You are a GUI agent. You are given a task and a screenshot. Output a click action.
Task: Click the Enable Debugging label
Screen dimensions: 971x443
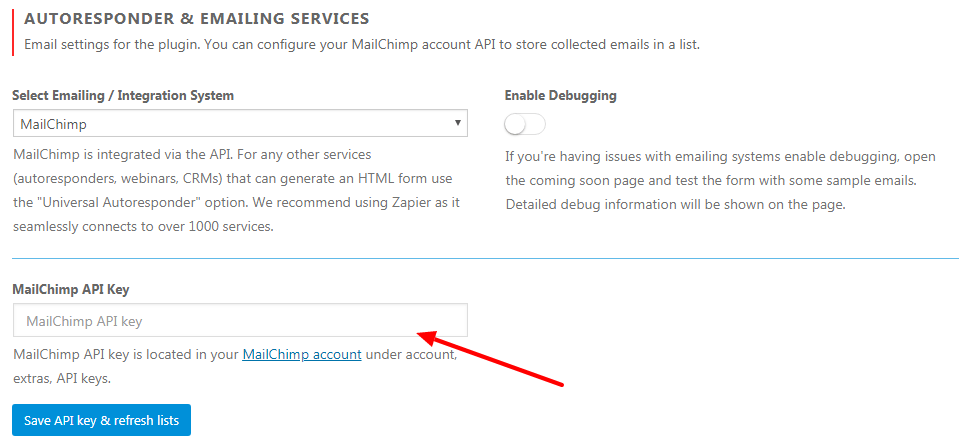click(560, 96)
